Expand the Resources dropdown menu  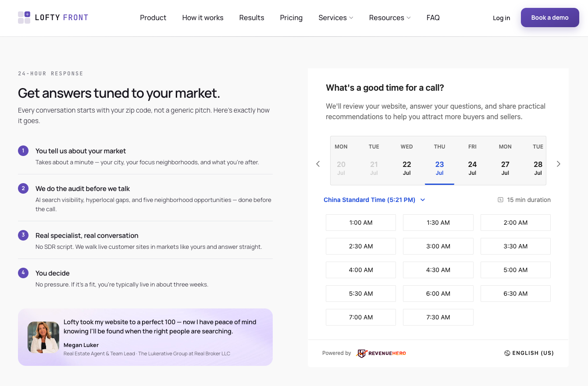390,18
